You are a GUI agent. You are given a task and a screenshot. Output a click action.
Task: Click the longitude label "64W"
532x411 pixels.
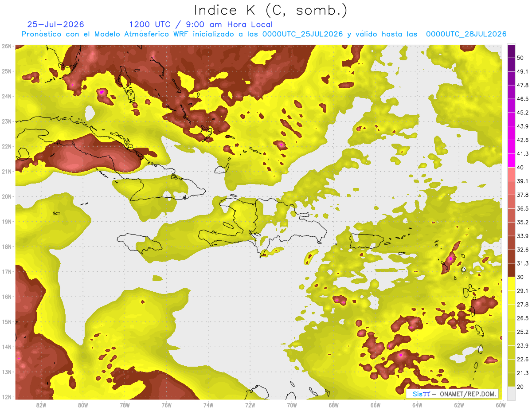coord(417,405)
